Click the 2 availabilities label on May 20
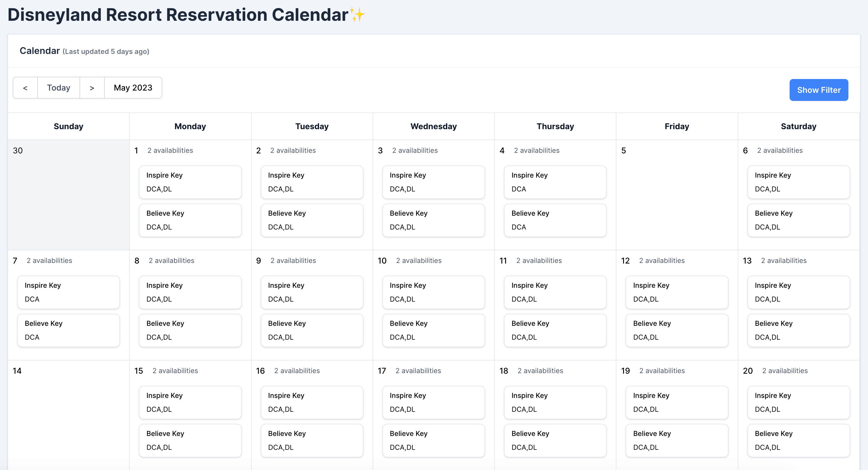 point(785,371)
